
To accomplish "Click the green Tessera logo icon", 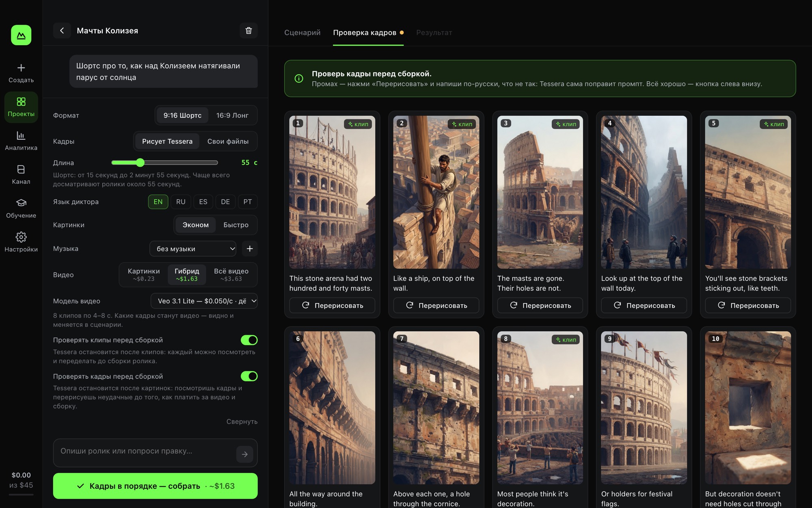I will (x=21, y=35).
